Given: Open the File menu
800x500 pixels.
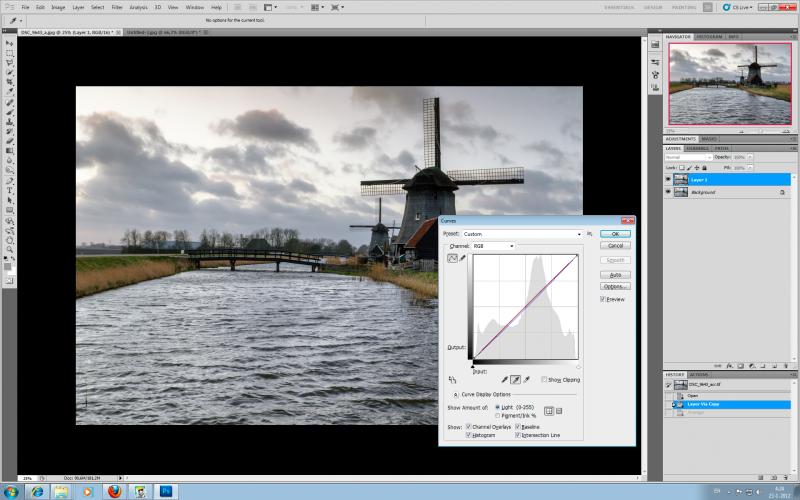Looking at the screenshot, I should pyautogui.click(x=25, y=8).
